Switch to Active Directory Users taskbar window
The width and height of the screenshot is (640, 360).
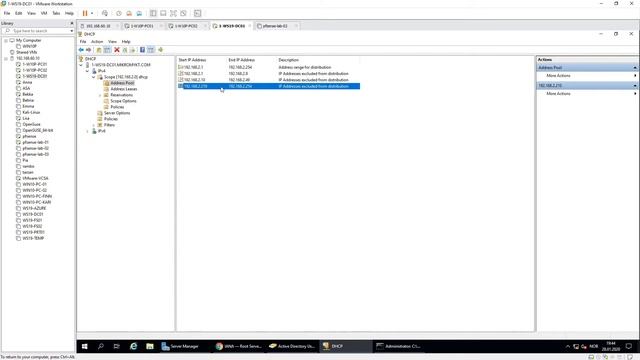(292, 346)
